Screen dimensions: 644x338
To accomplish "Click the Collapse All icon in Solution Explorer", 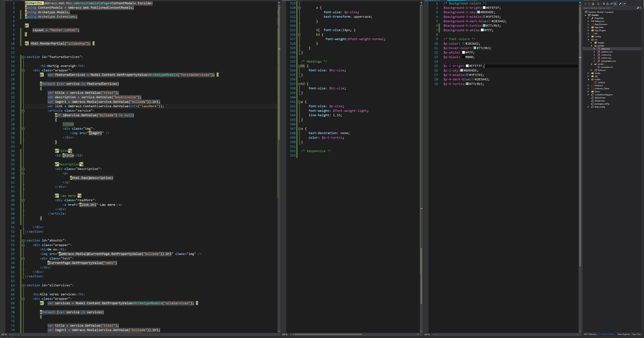I will 611,4.
